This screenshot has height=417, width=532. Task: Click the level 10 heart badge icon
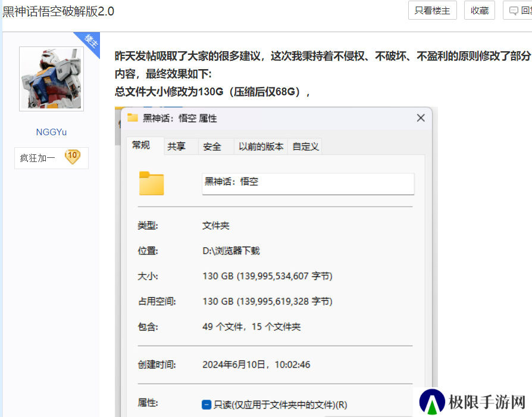pyautogui.click(x=72, y=157)
